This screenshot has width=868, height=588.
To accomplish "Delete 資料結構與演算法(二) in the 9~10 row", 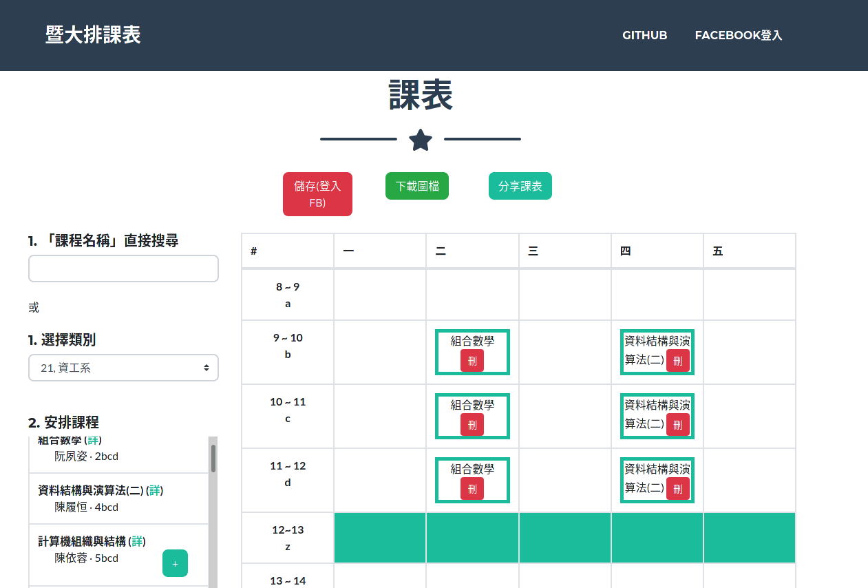I will point(678,361).
